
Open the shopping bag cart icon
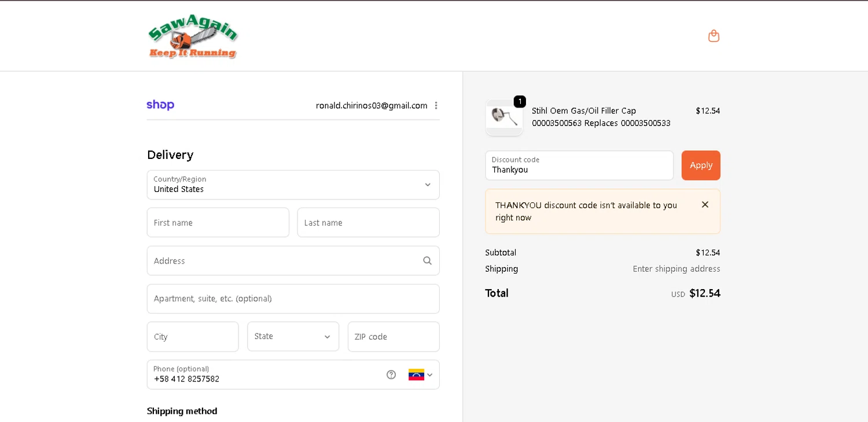pyautogui.click(x=713, y=36)
